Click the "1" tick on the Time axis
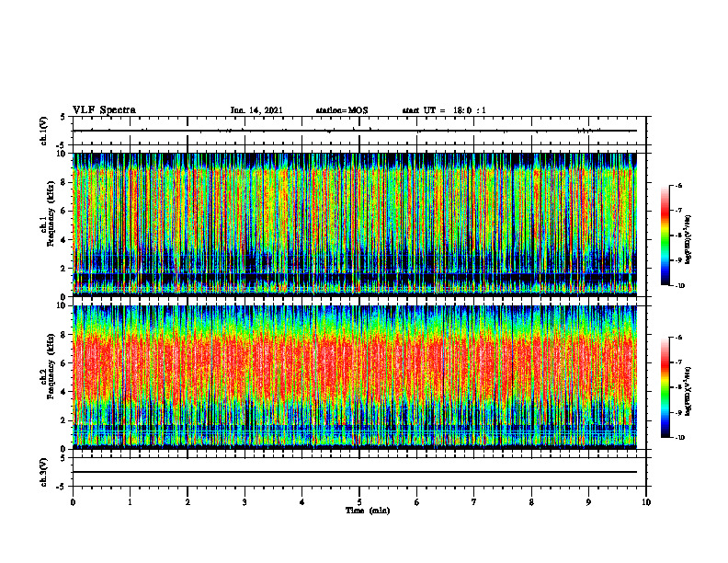The image size is (728, 563). tap(130, 502)
